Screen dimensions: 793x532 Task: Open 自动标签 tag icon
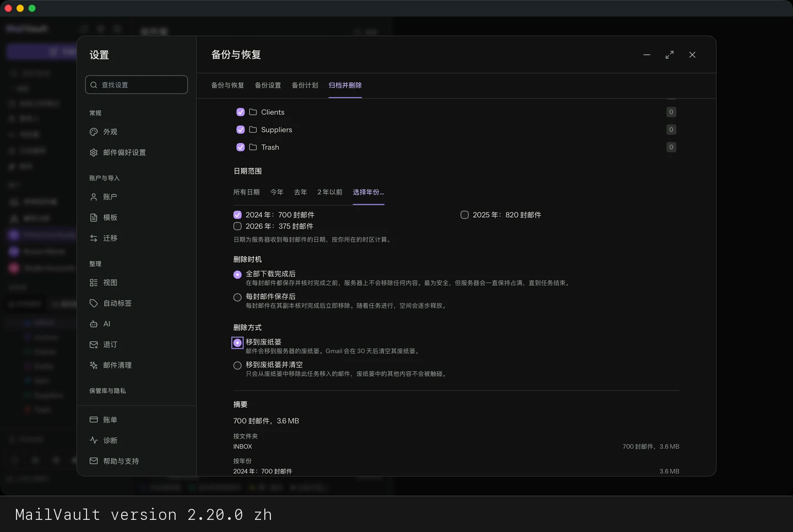pos(94,303)
